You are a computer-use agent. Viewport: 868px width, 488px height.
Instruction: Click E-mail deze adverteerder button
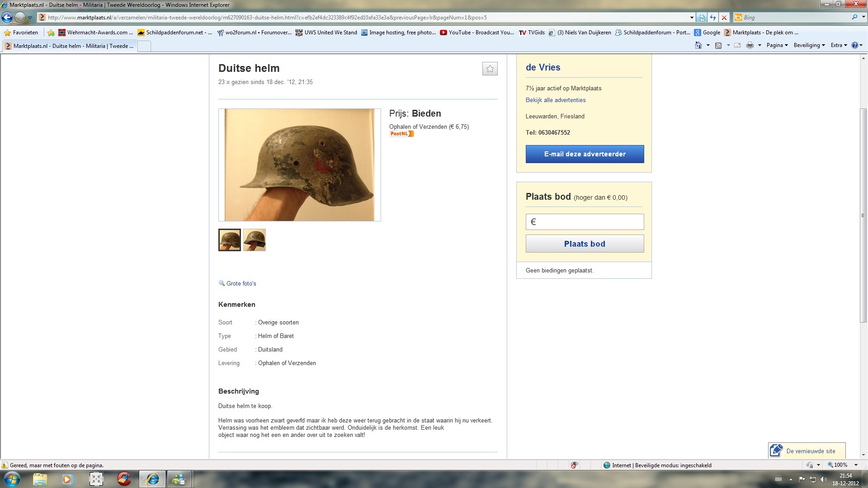pos(585,154)
